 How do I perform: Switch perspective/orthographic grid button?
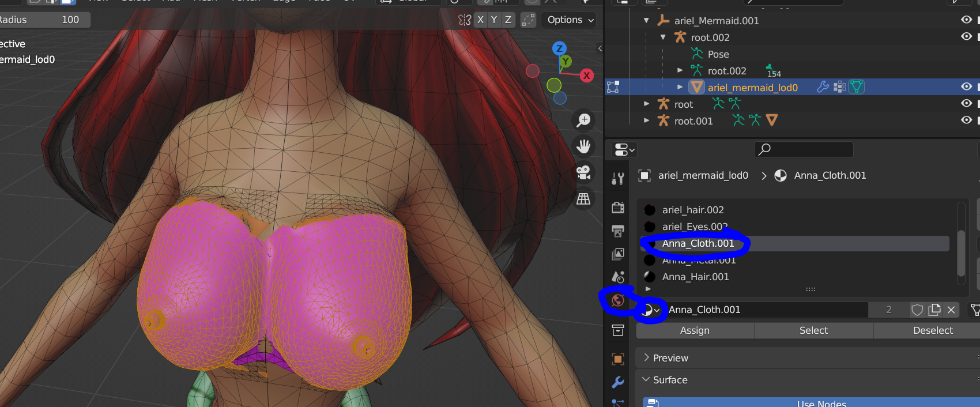pyautogui.click(x=583, y=199)
